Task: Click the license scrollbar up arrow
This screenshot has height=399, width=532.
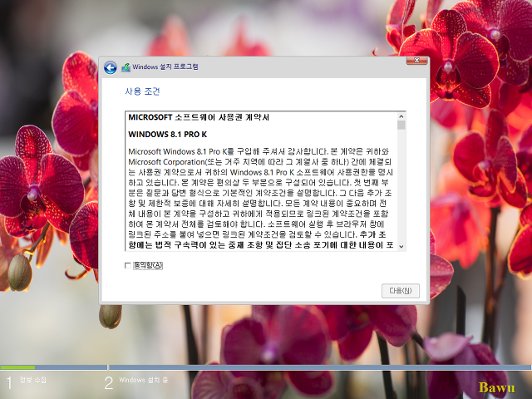Action: 401,116
